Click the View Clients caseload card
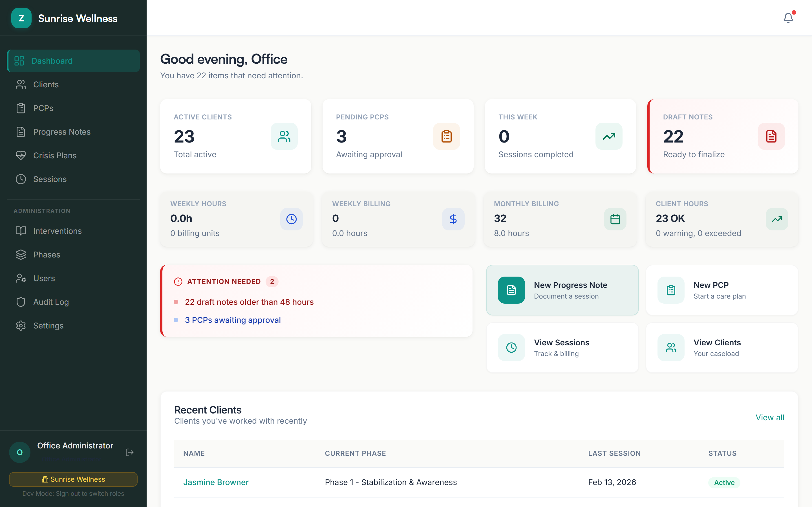The height and width of the screenshot is (507, 812). coord(721,347)
